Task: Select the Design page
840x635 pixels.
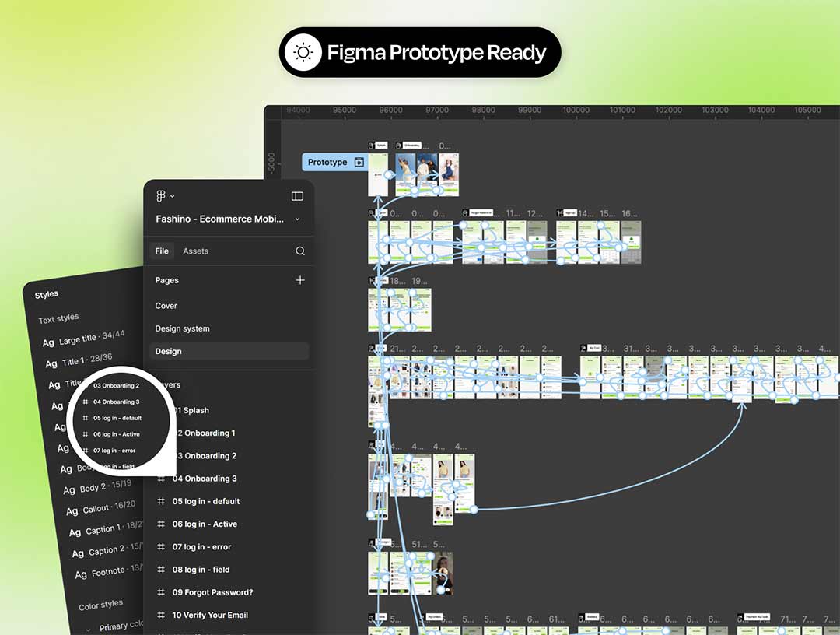Action: pos(168,352)
